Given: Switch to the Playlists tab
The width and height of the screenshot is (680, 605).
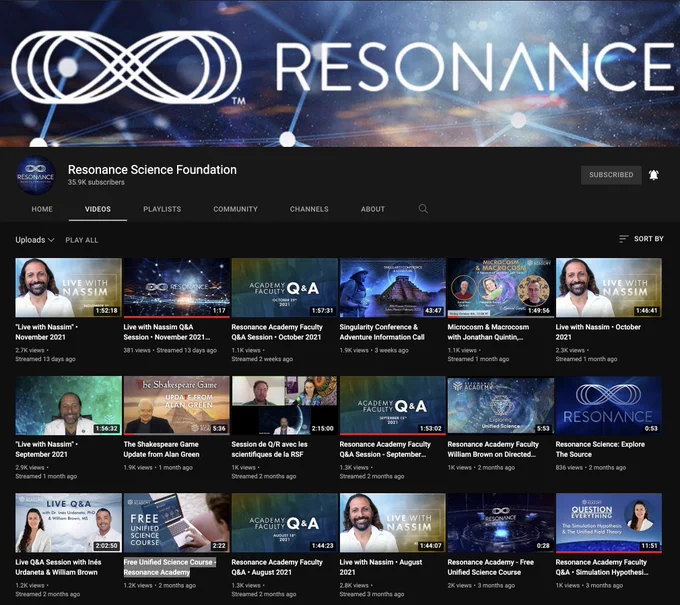Looking at the screenshot, I should click(x=162, y=209).
